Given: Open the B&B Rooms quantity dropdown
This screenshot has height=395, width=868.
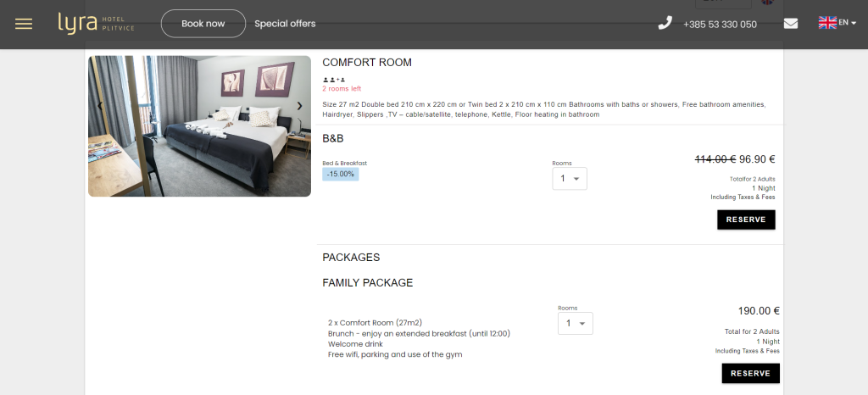Looking at the screenshot, I should click(x=569, y=179).
